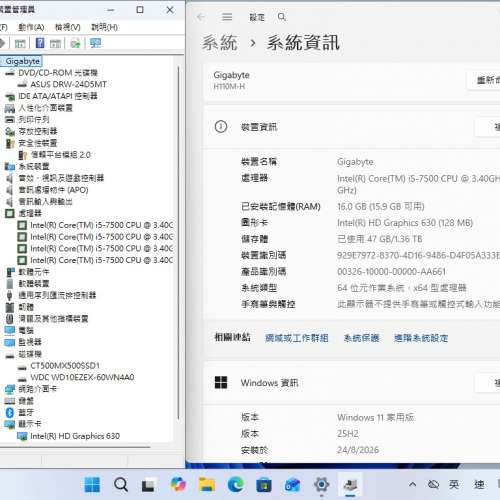Click the blue question-mark Help toolbar icon
Viewport: 500px width, 500px height.
[40, 43]
